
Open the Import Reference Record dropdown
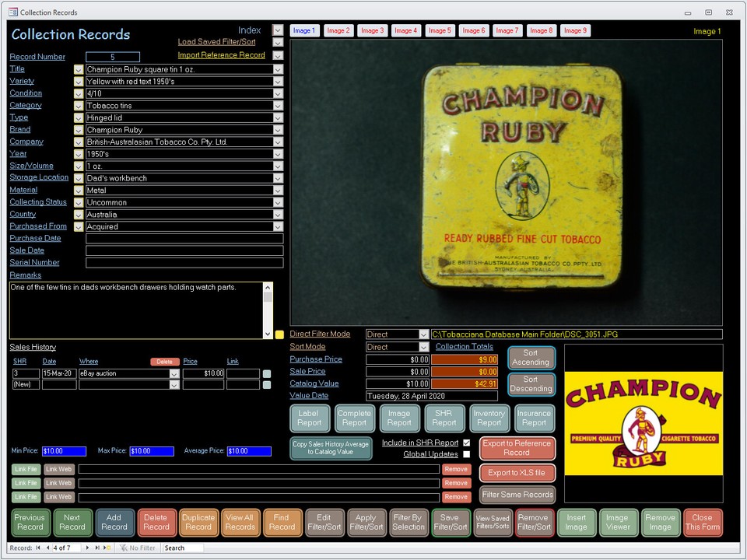278,55
